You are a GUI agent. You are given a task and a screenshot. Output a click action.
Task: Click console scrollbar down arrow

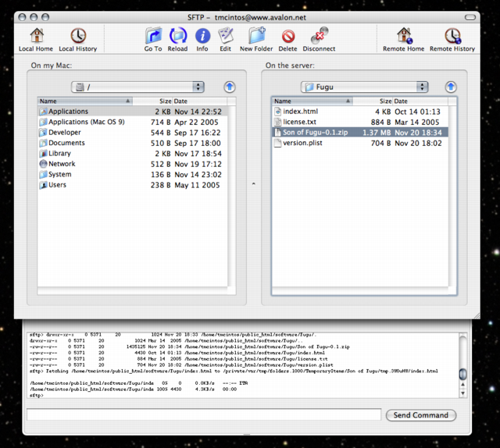(462, 393)
